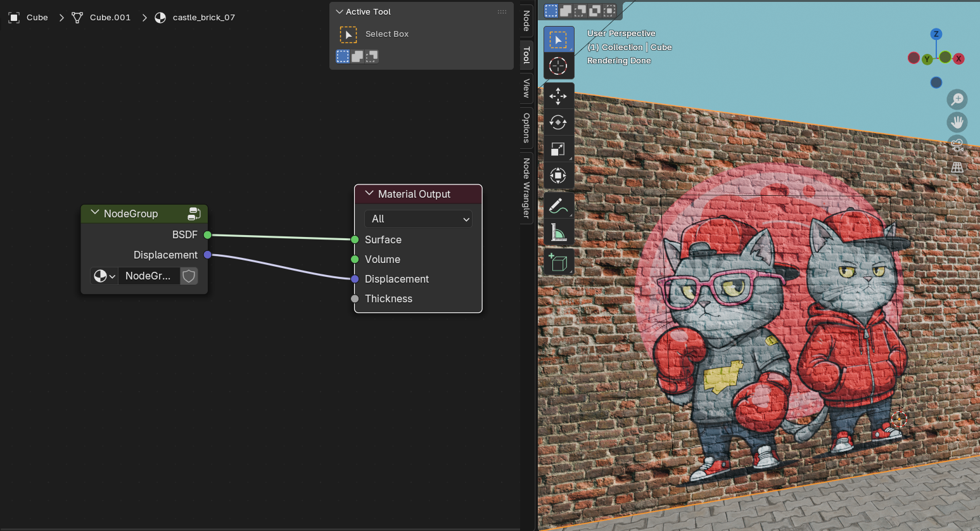980x531 pixels.
Task: Enable Extend selection mode in Active Tool panel
Action: 357,56
